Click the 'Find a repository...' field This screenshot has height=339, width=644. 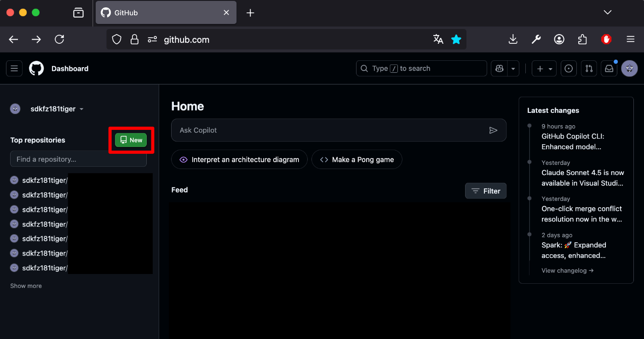point(78,159)
